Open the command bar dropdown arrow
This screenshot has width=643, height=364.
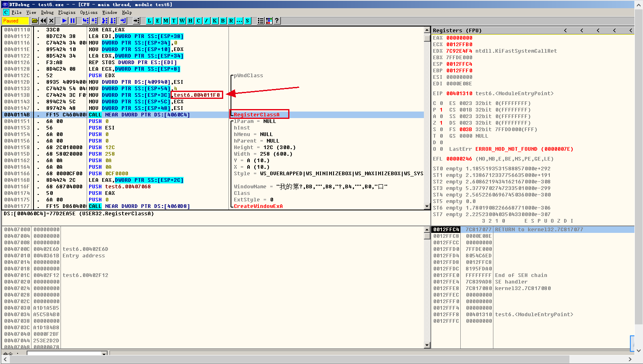[x=105, y=354]
